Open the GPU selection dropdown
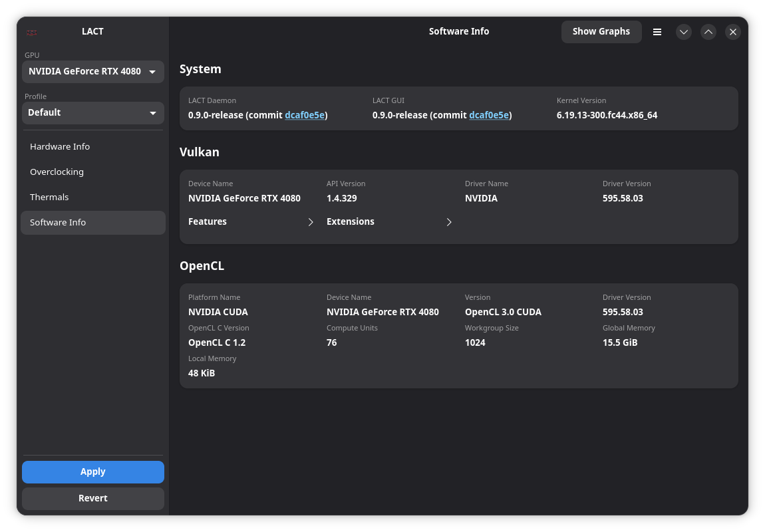 coord(93,71)
